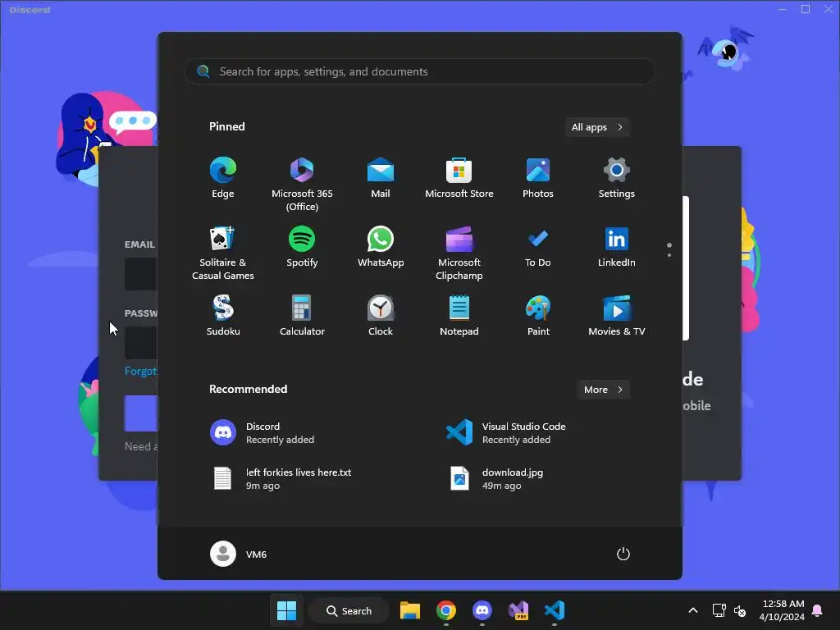
Task: Open Settings from pinned apps
Action: click(617, 179)
